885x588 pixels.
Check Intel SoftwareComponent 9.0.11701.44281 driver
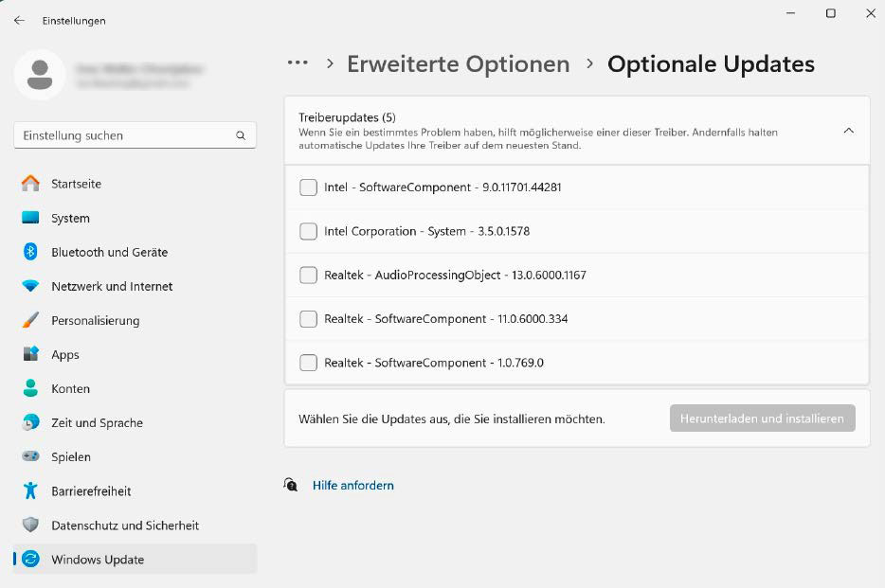point(308,187)
